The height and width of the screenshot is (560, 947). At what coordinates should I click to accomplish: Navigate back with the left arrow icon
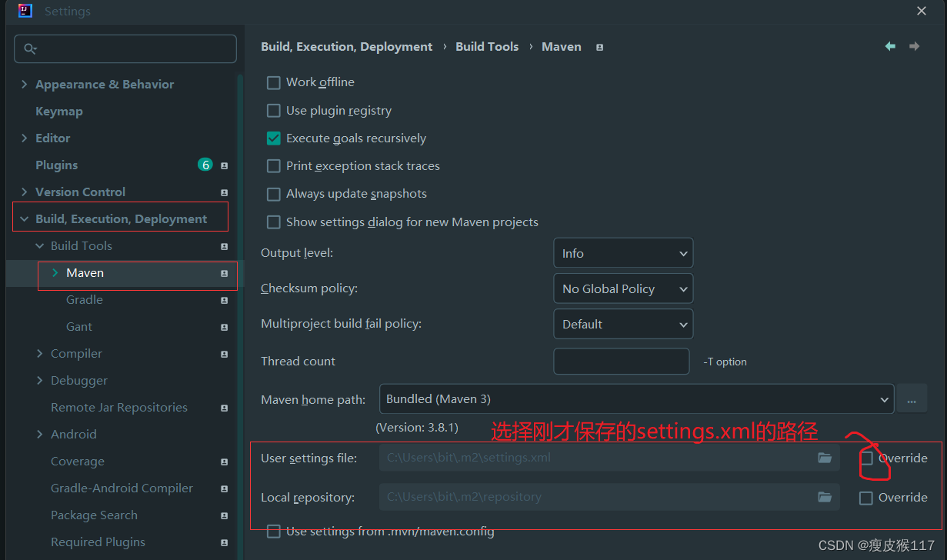tap(890, 47)
